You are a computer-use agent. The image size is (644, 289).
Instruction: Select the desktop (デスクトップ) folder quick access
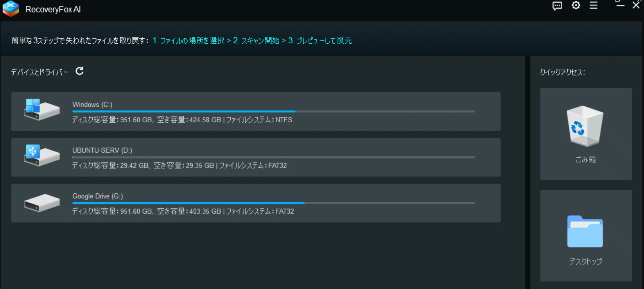tap(585, 235)
